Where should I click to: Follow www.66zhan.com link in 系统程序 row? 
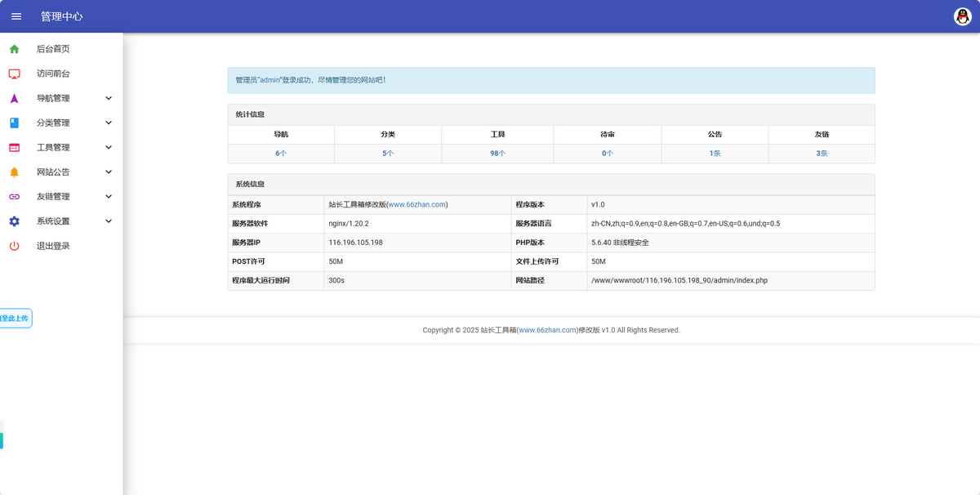click(416, 204)
